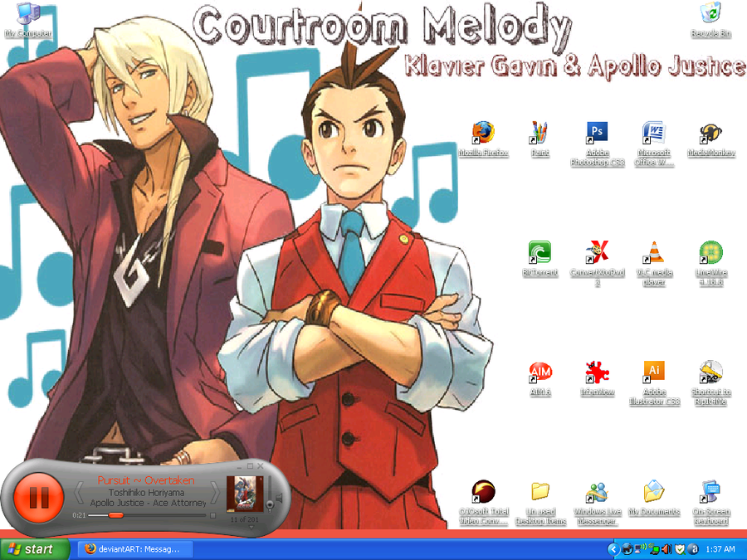Open the My Documents folder icon
Viewport: 747px width, 560px height.
click(x=654, y=498)
